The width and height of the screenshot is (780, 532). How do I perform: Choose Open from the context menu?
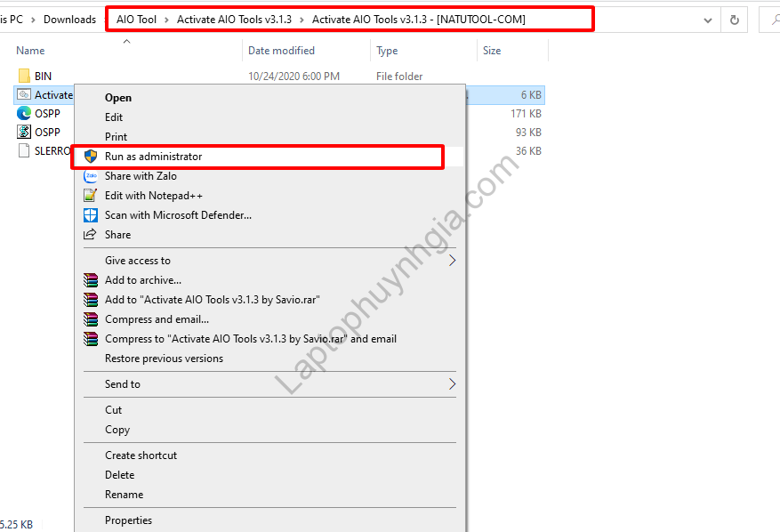tap(118, 98)
